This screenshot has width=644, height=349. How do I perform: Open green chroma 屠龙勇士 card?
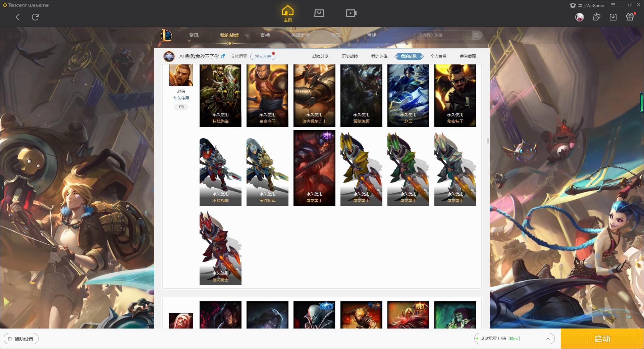point(408,168)
